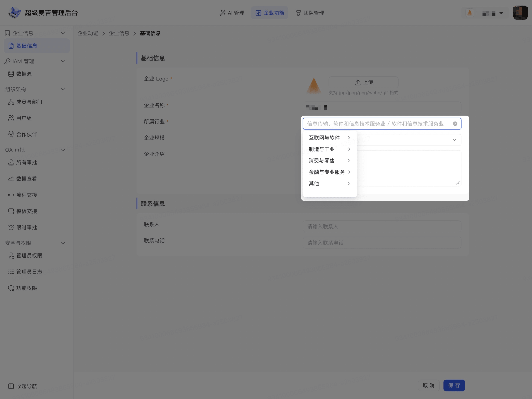Click 企业信息 in the breadcrumb
This screenshot has width=532, height=399.
119,33
